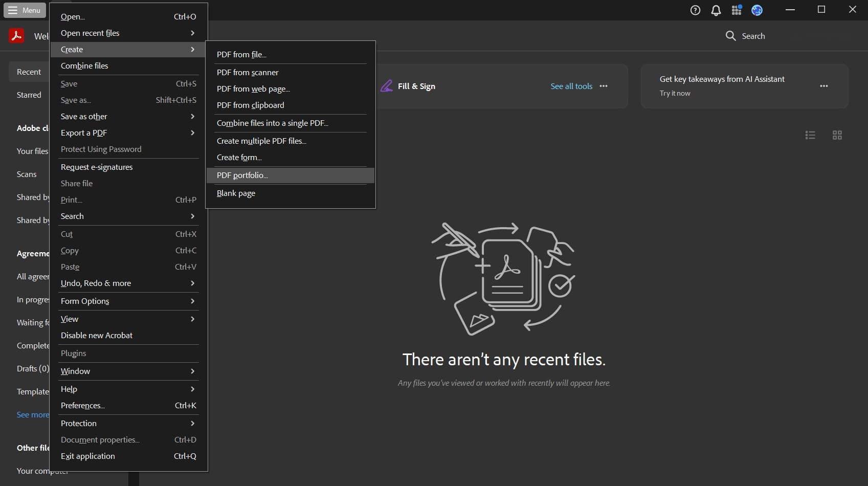Click See more link in sidebar
The image size is (868, 486).
pos(33,414)
